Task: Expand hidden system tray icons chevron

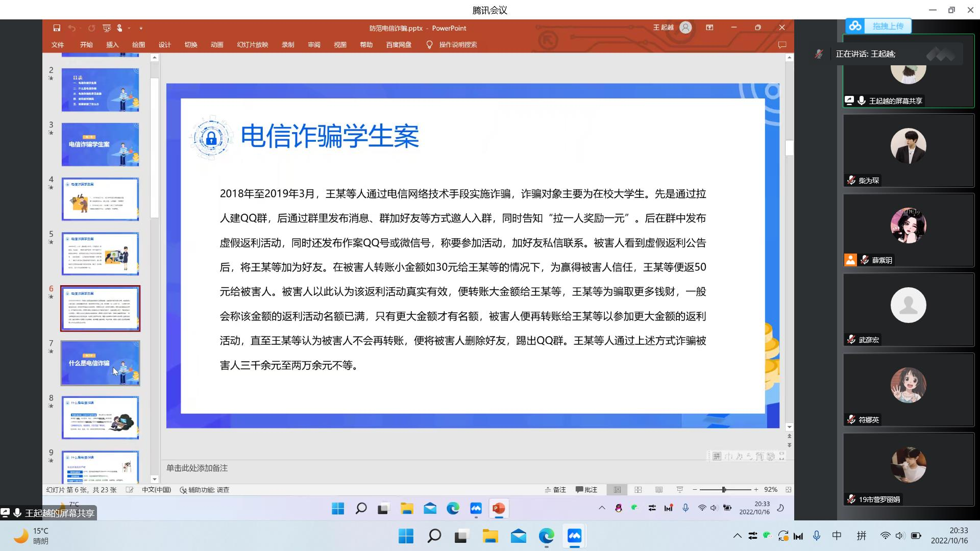Action: (737, 536)
